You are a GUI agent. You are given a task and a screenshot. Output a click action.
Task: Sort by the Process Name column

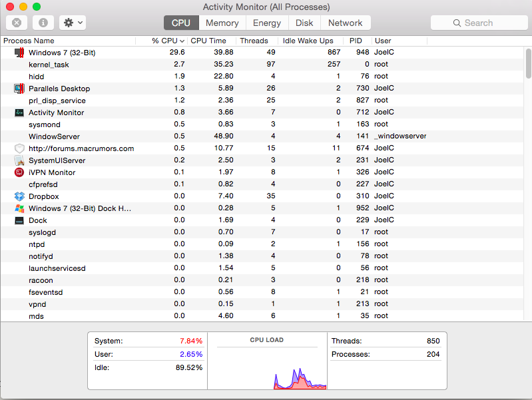click(68, 41)
